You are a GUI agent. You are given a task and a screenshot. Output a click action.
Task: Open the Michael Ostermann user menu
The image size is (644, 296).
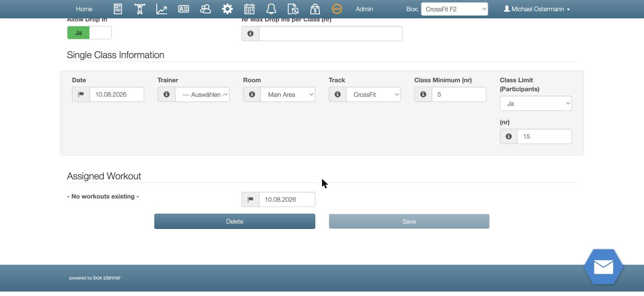537,9
